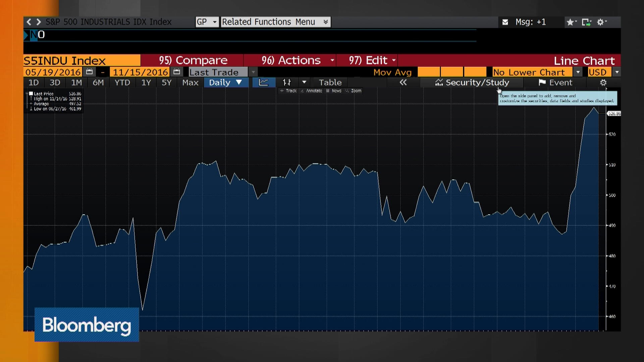644x362 pixels.
Task: Activate the Zoom tool
Action: pos(354,91)
